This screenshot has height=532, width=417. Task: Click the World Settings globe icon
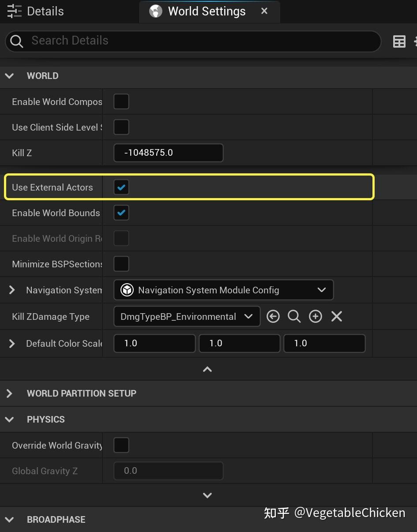point(156,11)
